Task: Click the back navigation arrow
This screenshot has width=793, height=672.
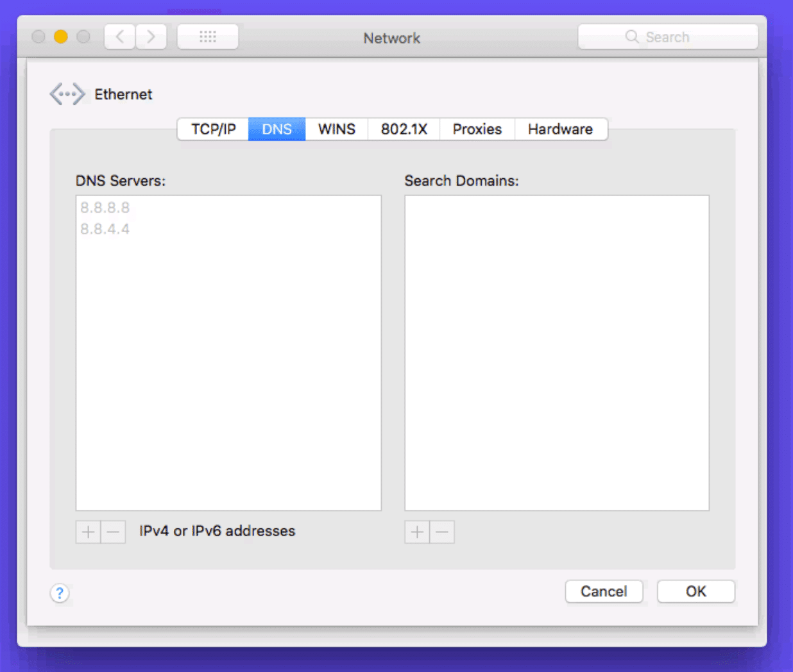Action: [x=119, y=37]
